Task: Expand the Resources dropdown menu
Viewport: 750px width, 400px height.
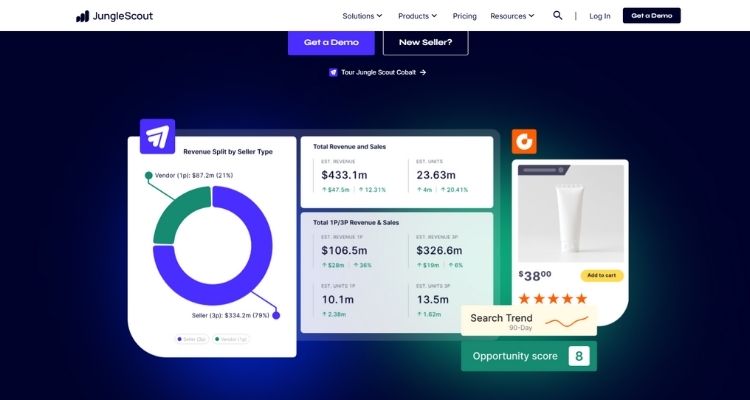Action: pos(512,16)
